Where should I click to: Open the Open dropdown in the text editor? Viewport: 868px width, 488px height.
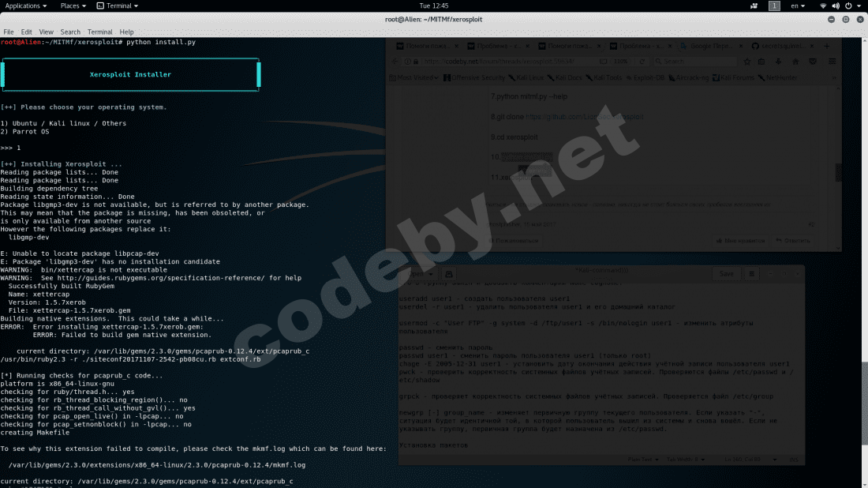[x=421, y=274]
